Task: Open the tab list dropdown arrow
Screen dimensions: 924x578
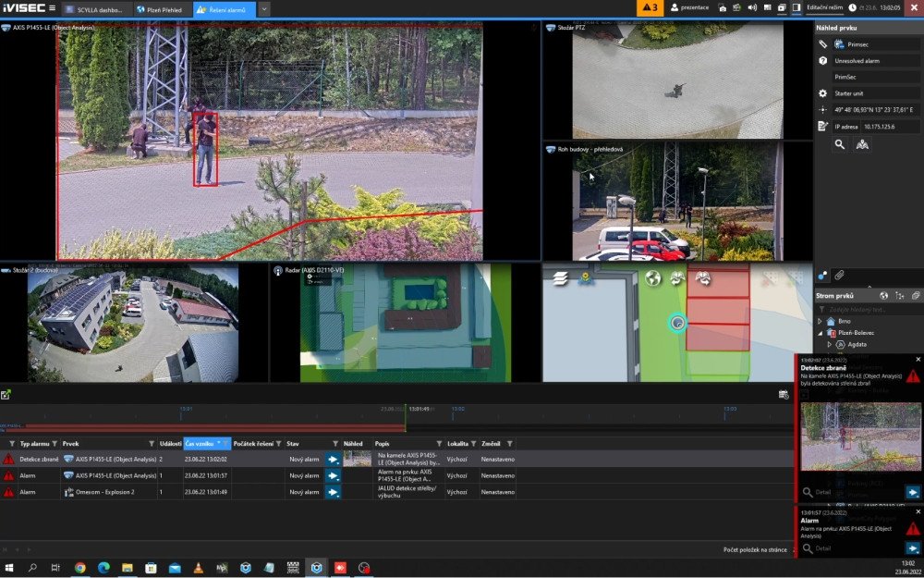Action: point(264,8)
